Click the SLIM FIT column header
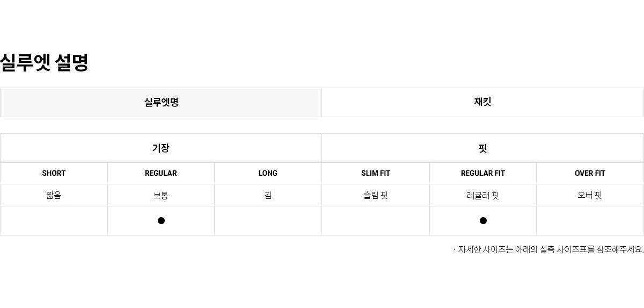This screenshot has width=644, height=308. point(376,173)
